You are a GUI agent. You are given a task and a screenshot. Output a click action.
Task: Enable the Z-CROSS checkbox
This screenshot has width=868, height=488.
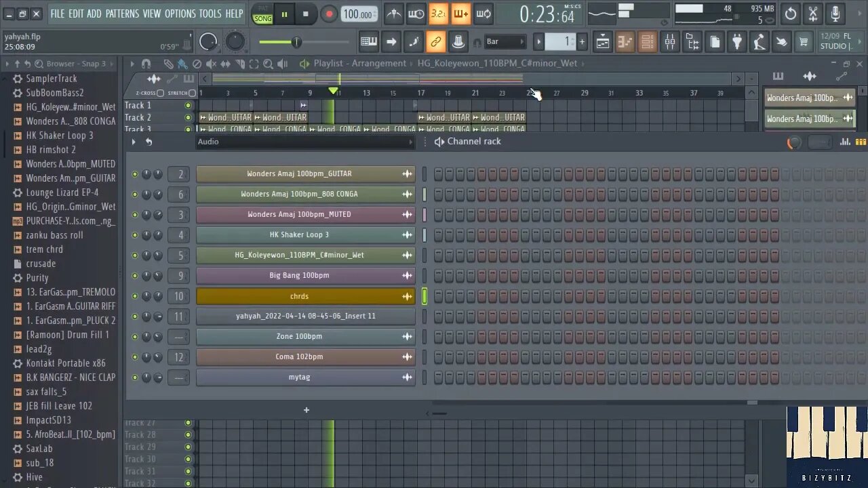point(161,93)
